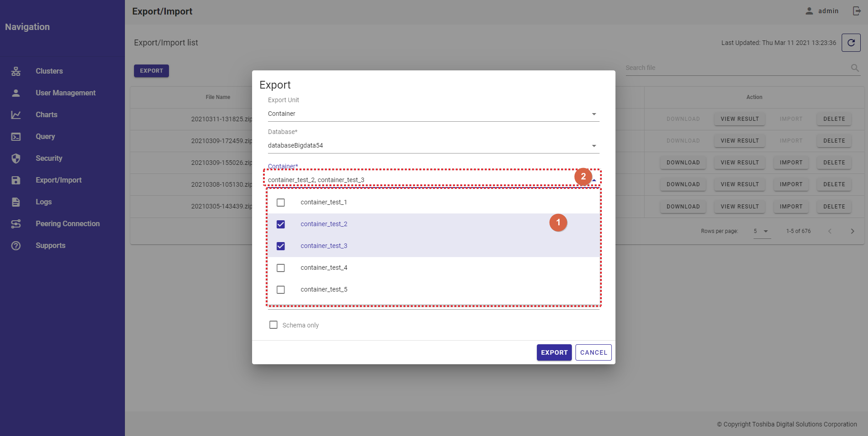868x436 pixels.
Task: Enable the Schema only checkbox
Action: [x=273, y=325]
